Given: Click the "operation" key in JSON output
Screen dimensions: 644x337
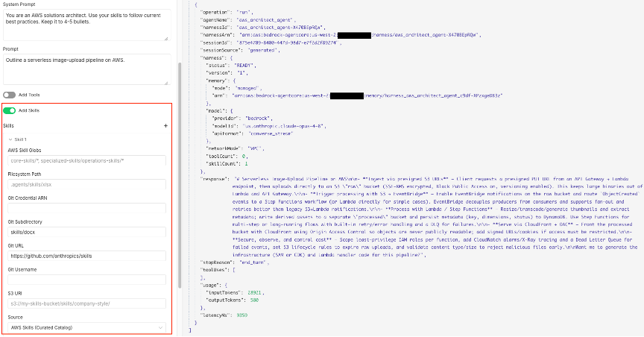Looking at the screenshot, I should coord(215,13).
